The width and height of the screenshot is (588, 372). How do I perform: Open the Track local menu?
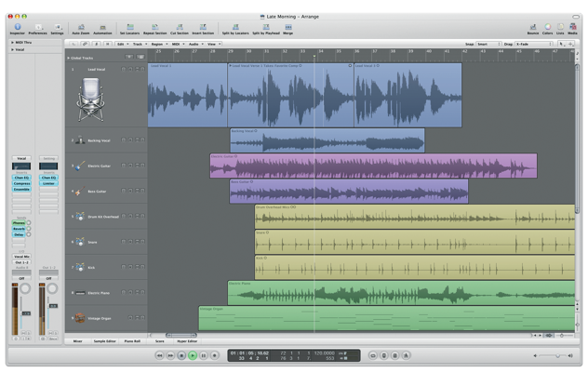click(140, 45)
